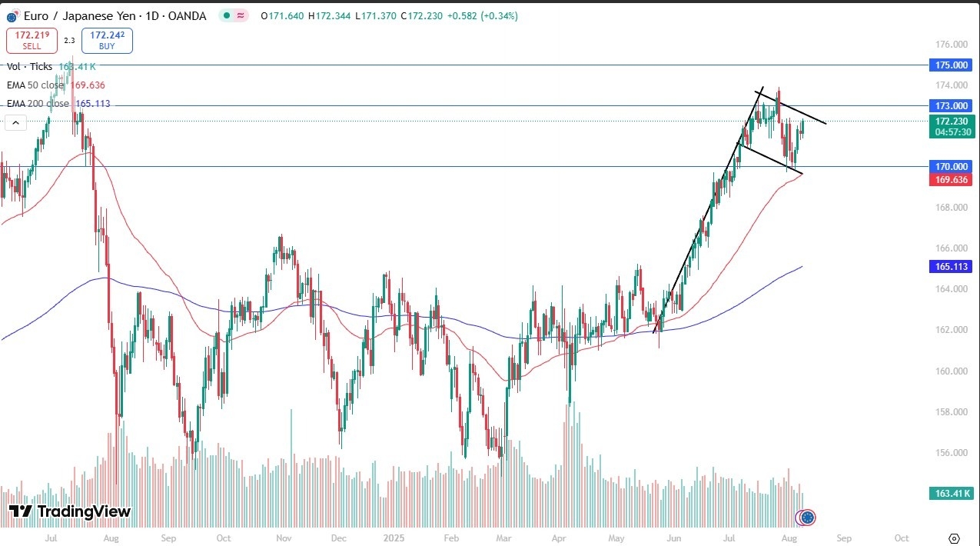Click the pink approximate-equal data icon

point(241,16)
